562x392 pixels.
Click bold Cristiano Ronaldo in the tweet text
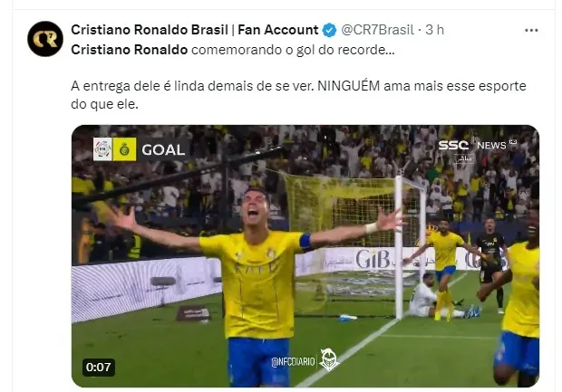(x=129, y=50)
